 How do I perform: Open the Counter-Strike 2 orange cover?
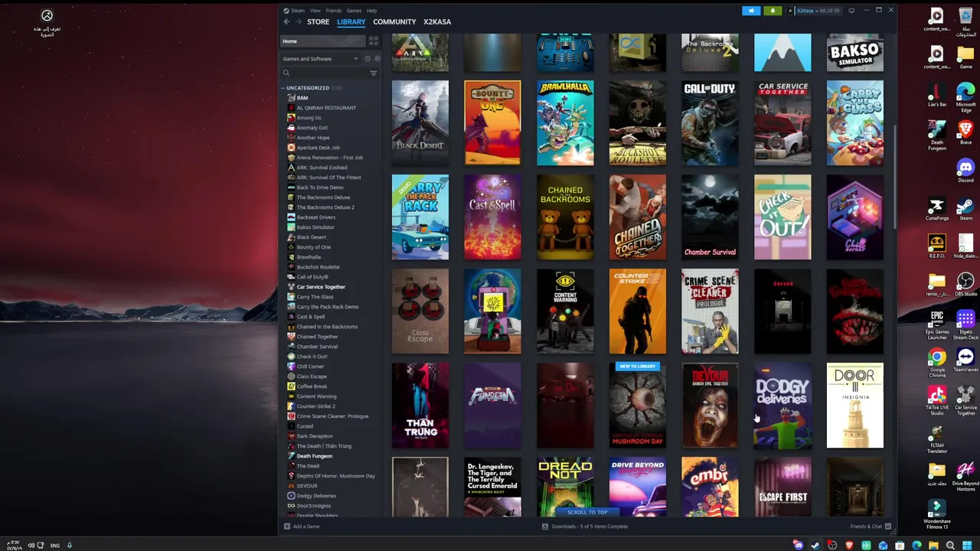click(638, 311)
